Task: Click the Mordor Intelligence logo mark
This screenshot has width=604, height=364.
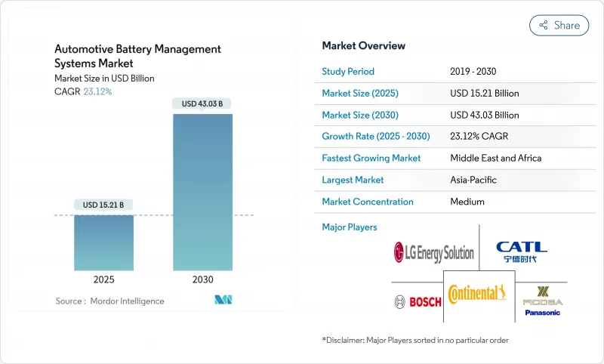Action: tap(223, 301)
